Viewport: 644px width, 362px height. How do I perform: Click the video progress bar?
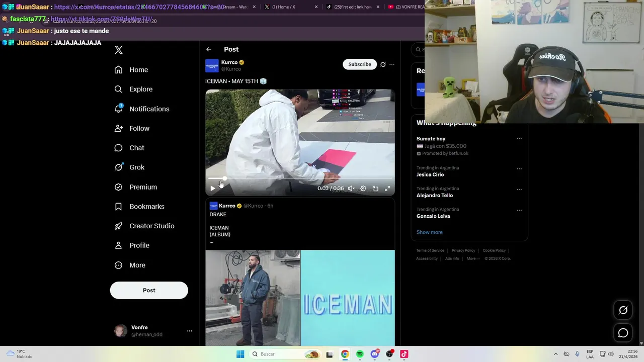[x=300, y=178]
